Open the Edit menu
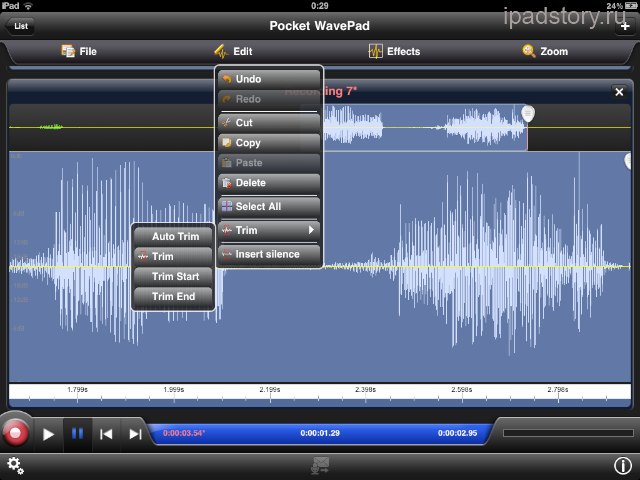This screenshot has width=640, height=480. coord(233,51)
